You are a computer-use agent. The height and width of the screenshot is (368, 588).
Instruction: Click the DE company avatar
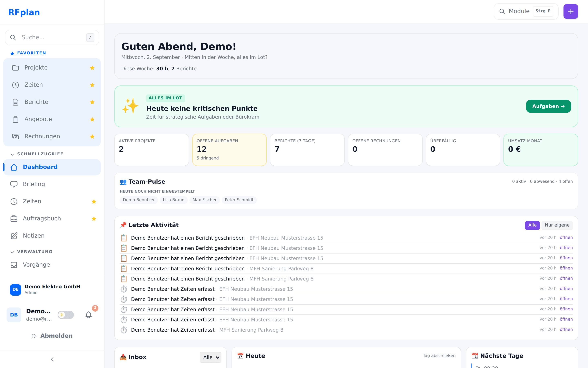[16, 290]
